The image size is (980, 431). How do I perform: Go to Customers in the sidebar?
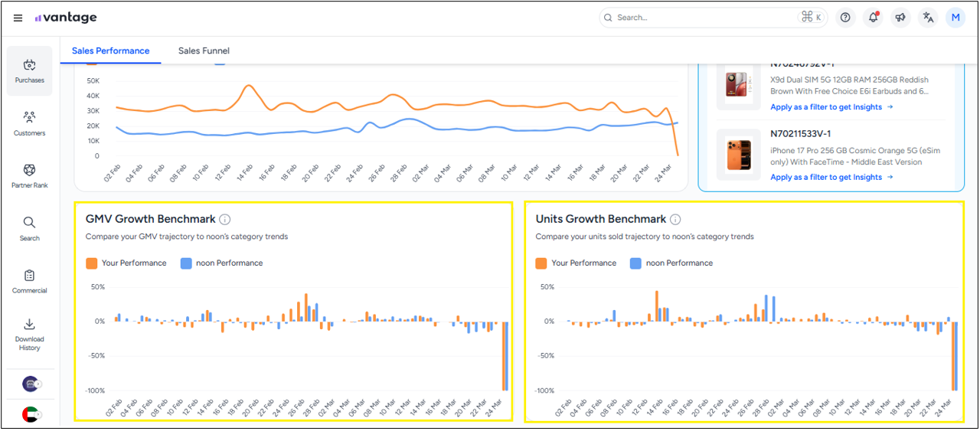coord(30,124)
